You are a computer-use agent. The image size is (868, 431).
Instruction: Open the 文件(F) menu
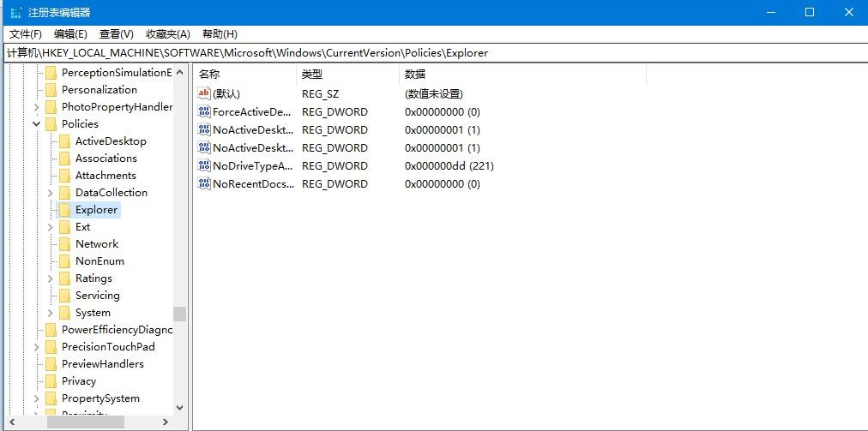tap(26, 34)
